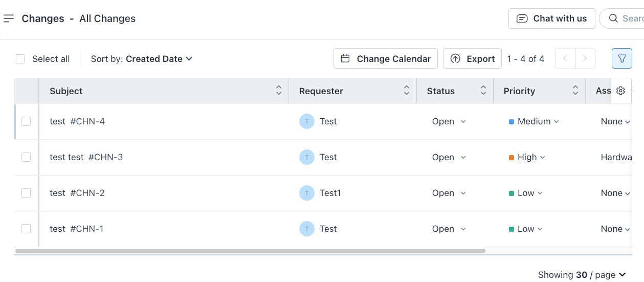Tick the Select all checkbox

point(20,59)
